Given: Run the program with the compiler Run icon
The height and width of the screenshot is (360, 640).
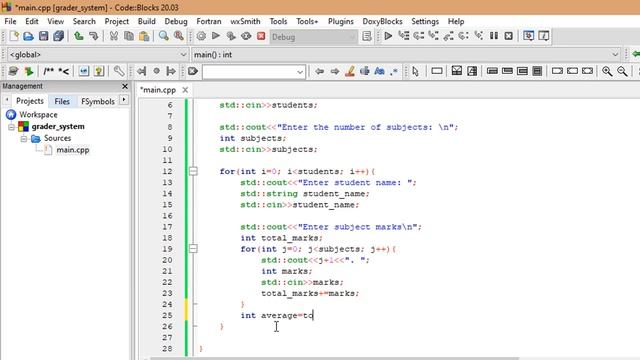Looking at the screenshot, I should pyautogui.click(x=216, y=36).
